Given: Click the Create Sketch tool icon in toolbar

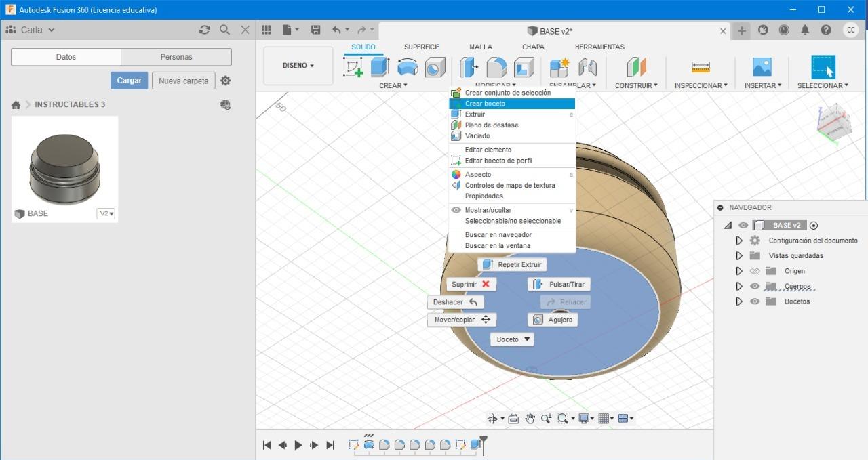Looking at the screenshot, I should 353,67.
